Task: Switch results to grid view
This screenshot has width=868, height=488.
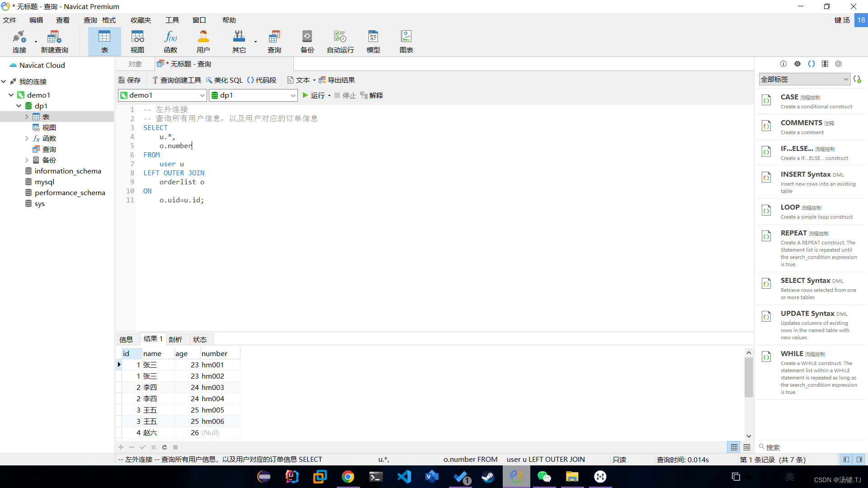Action: click(734, 447)
